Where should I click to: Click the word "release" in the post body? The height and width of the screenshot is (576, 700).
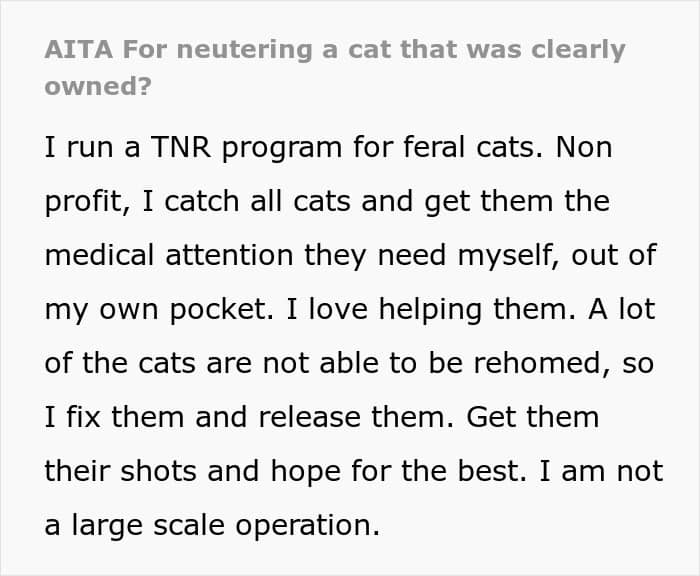(x=309, y=417)
